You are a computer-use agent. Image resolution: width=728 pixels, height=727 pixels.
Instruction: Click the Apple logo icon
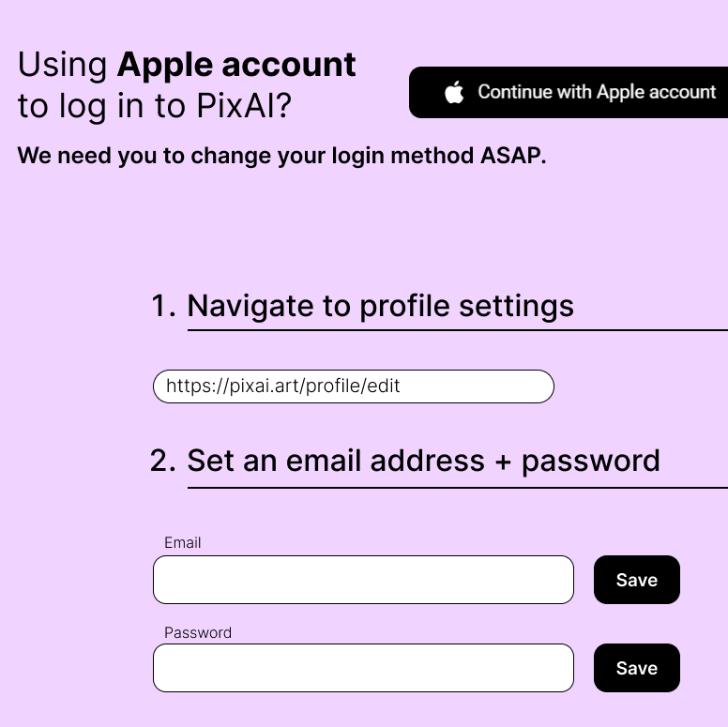[x=454, y=92]
